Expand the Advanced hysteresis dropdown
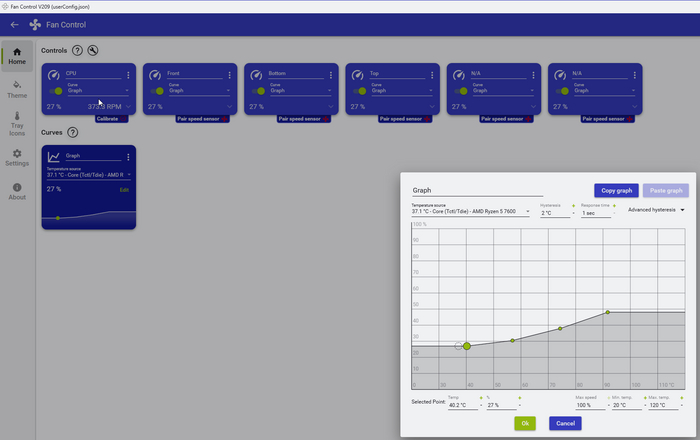 656,210
